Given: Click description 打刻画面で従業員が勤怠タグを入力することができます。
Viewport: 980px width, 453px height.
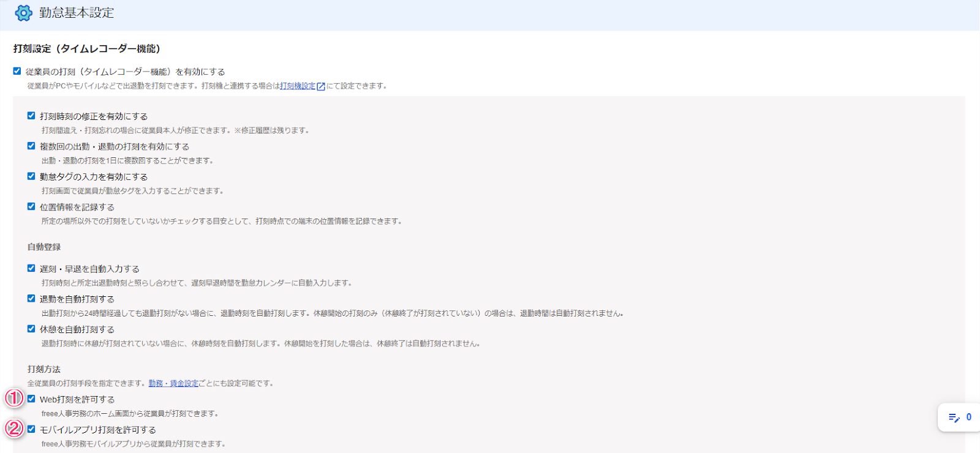Looking at the screenshot, I should coord(133,191).
